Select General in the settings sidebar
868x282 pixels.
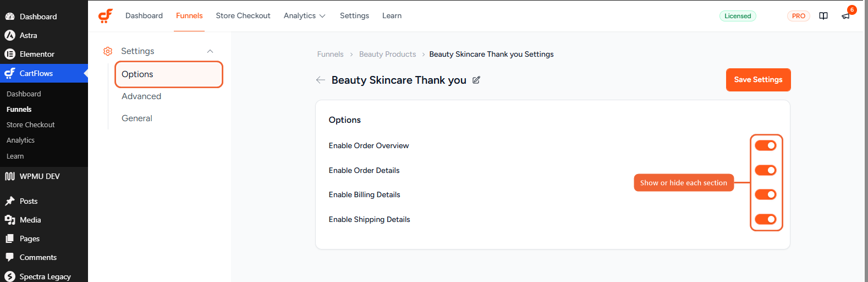137,118
